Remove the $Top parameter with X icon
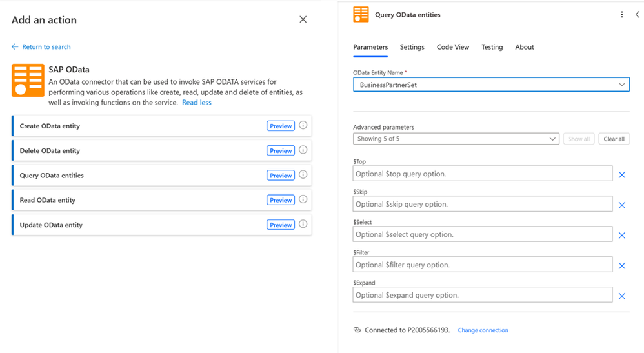The width and height of the screenshot is (644, 353). 622,175
